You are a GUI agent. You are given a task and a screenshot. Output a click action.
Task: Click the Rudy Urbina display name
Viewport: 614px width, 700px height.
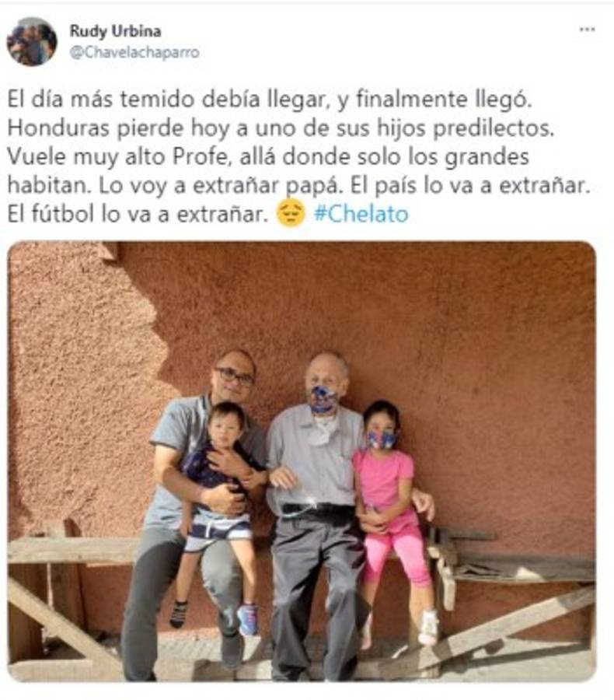click(115, 31)
